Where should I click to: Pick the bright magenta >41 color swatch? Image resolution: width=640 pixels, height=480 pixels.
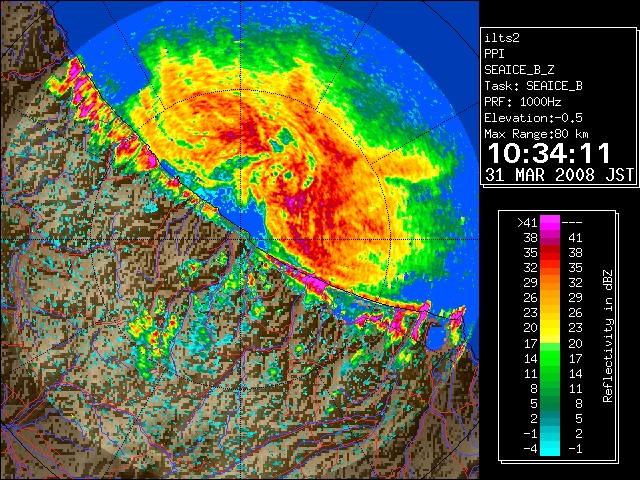[550, 222]
